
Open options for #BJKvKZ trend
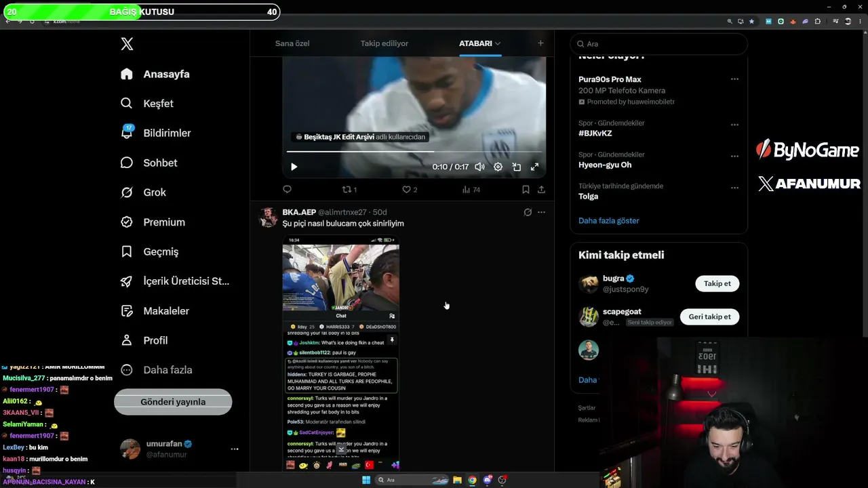[x=734, y=125]
